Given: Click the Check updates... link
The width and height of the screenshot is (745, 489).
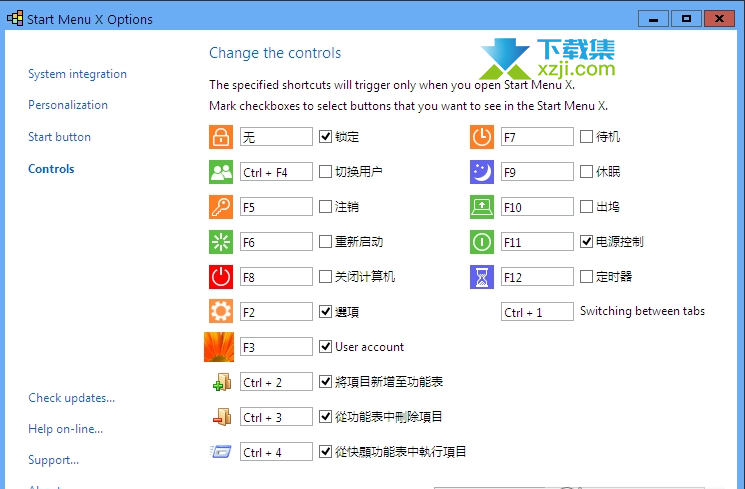Looking at the screenshot, I should pyautogui.click(x=72, y=398).
